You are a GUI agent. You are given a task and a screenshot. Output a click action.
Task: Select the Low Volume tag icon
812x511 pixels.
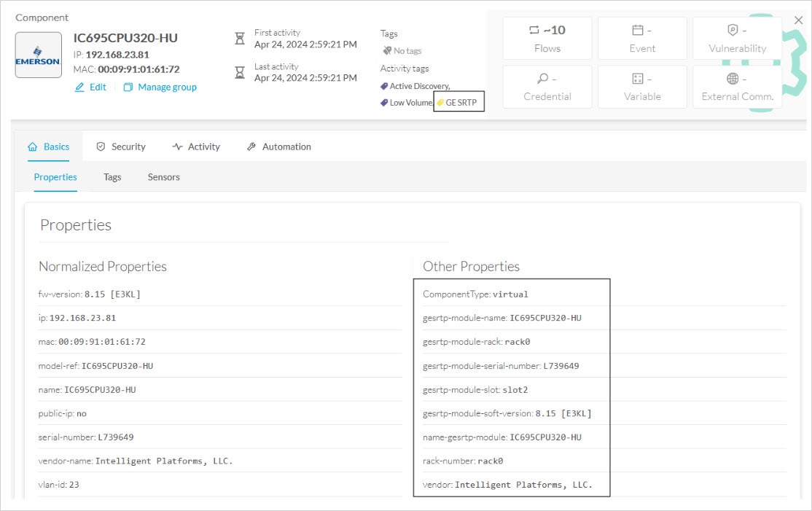[x=384, y=103]
